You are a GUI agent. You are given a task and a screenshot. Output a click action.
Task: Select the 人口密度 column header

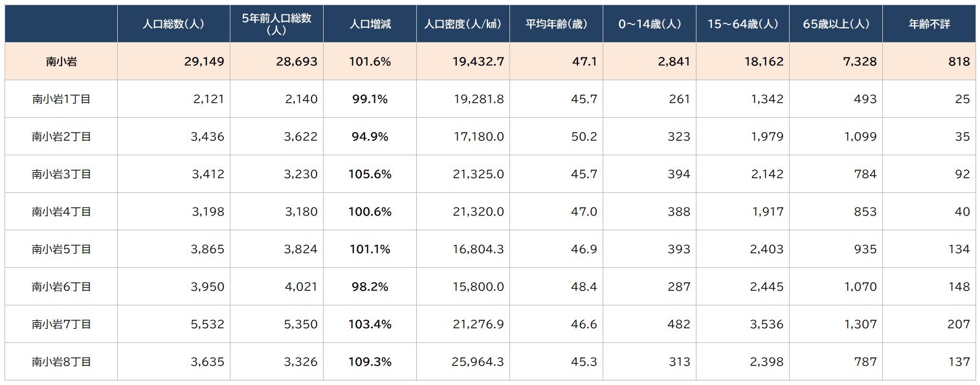click(x=462, y=24)
